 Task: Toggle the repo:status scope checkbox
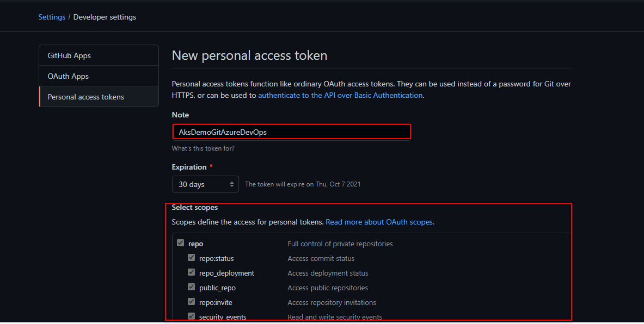click(192, 258)
